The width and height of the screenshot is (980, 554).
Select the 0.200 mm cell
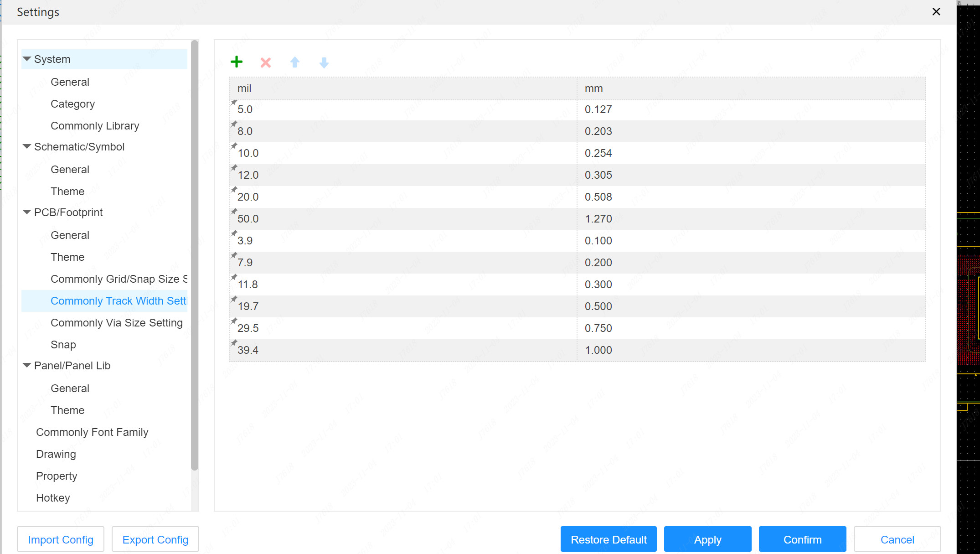(x=751, y=263)
